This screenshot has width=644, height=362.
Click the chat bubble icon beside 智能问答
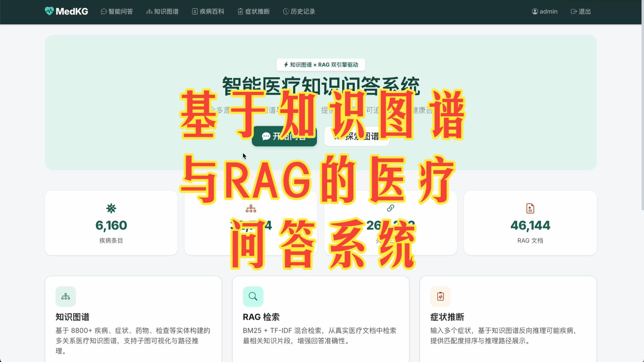104,11
